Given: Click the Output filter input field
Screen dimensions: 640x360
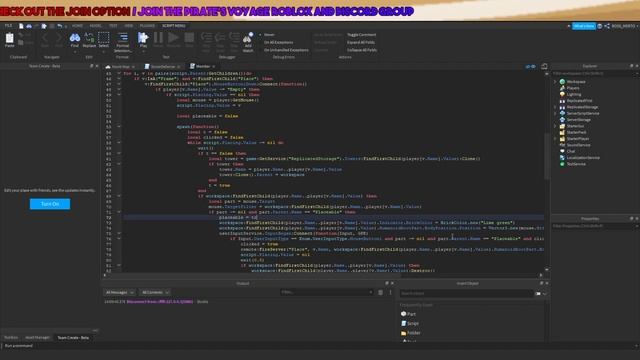Looking at the screenshot, I should [327, 292].
